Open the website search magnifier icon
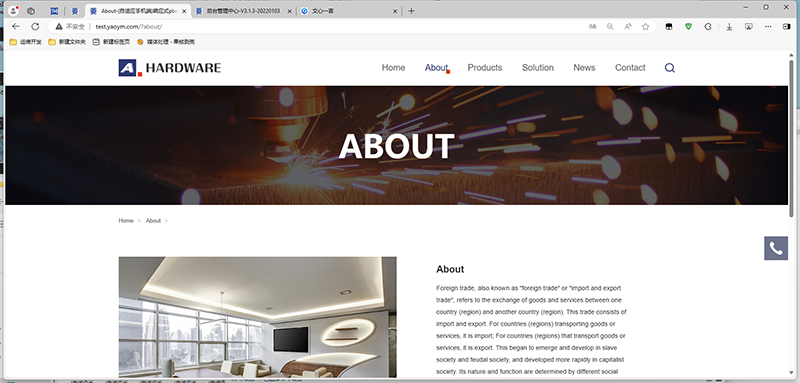Image resolution: width=800 pixels, height=383 pixels. [670, 68]
